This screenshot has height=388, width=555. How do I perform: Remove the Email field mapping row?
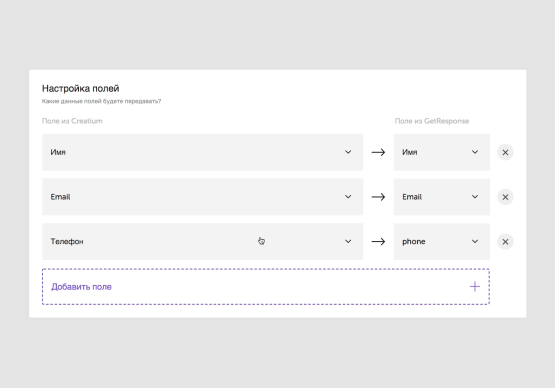505,197
